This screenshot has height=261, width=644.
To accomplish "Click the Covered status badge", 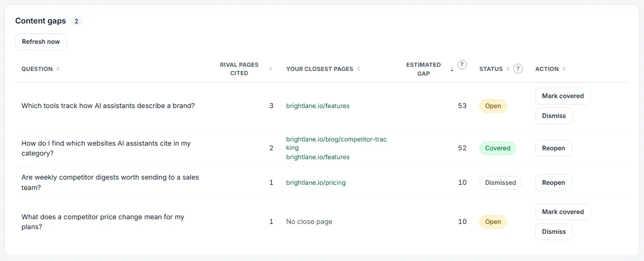I will [x=498, y=148].
